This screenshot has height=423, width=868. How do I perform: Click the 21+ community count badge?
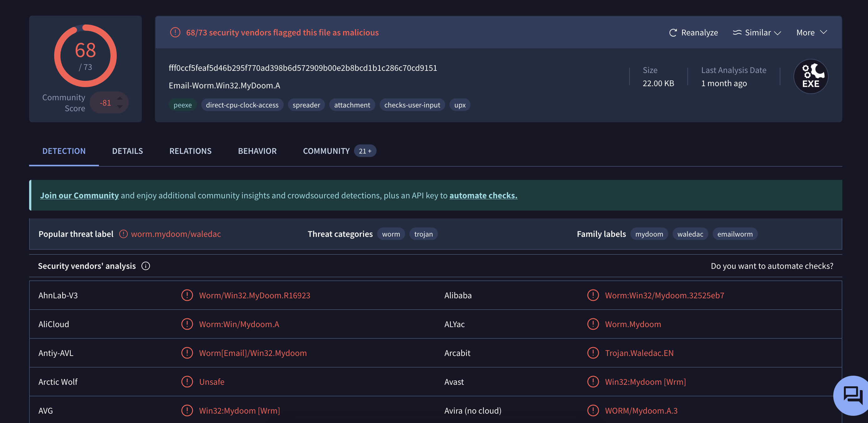pos(365,151)
